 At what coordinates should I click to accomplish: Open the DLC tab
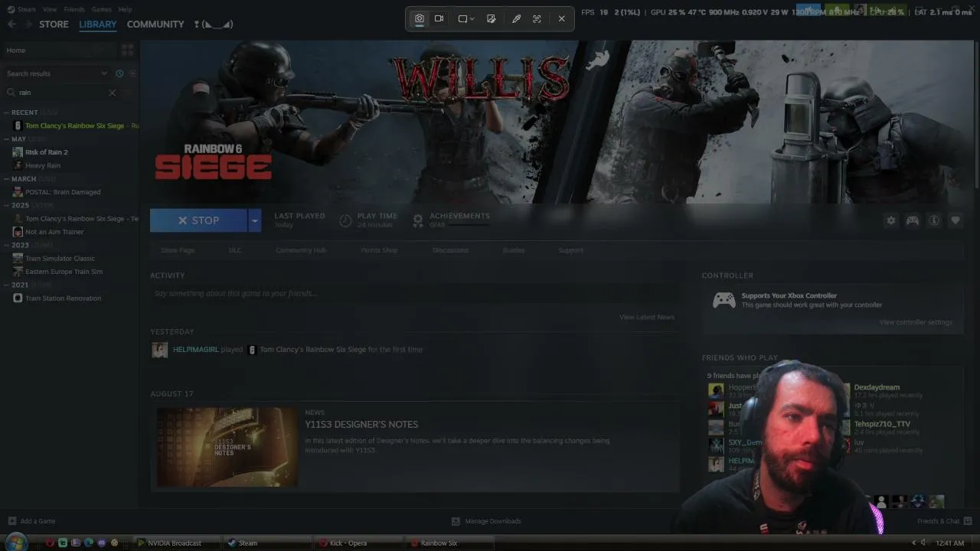[x=235, y=250]
